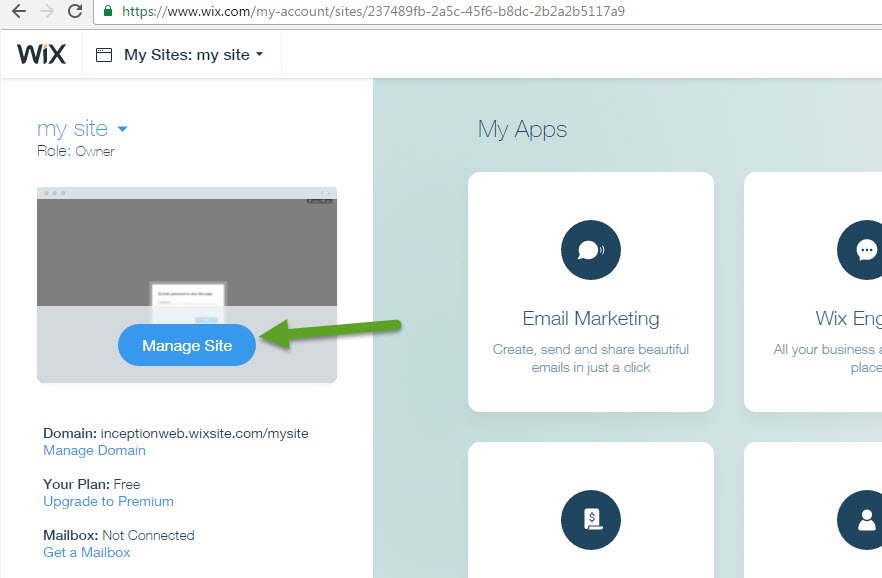
Task: Click the browser forward arrow
Action: (48, 11)
